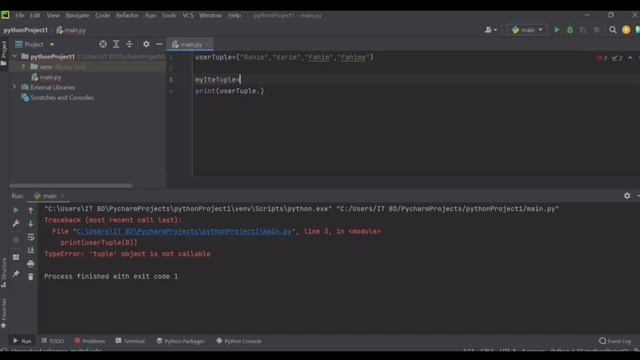Open Python Console tool window

[x=239, y=341]
